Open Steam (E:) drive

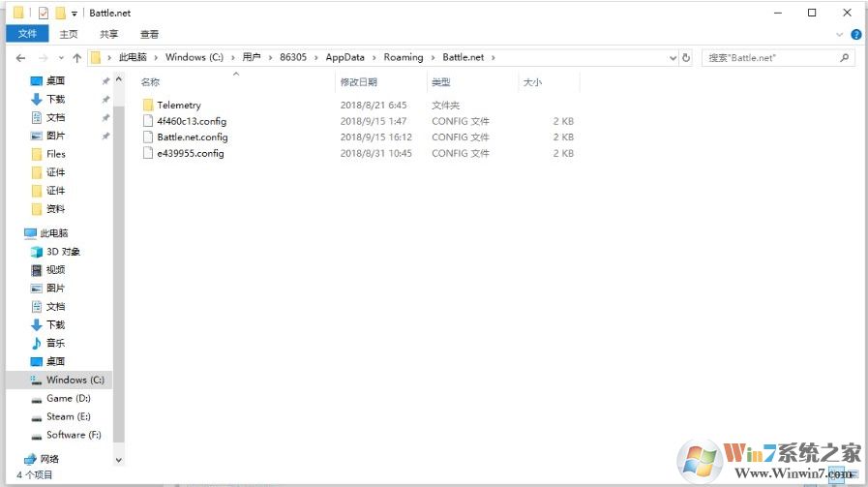pyautogui.click(x=68, y=416)
